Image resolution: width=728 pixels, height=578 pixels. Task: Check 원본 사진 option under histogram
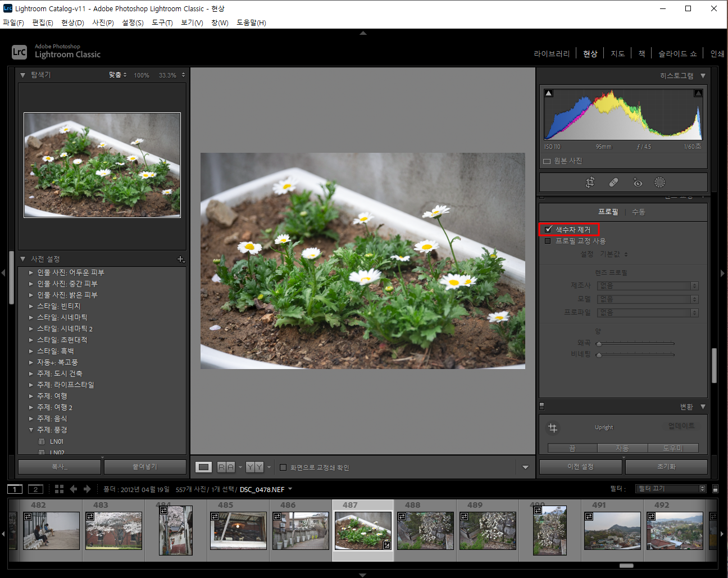(x=547, y=161)
